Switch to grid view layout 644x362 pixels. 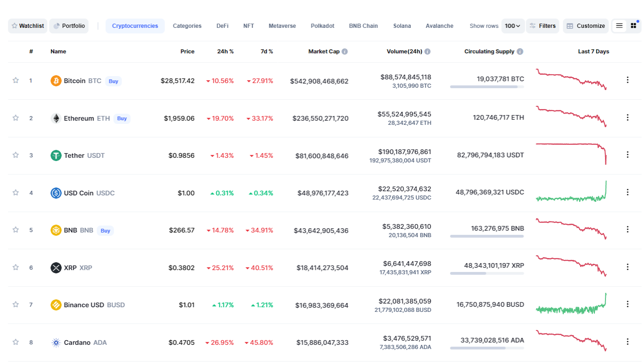click(x=633, y=26)
